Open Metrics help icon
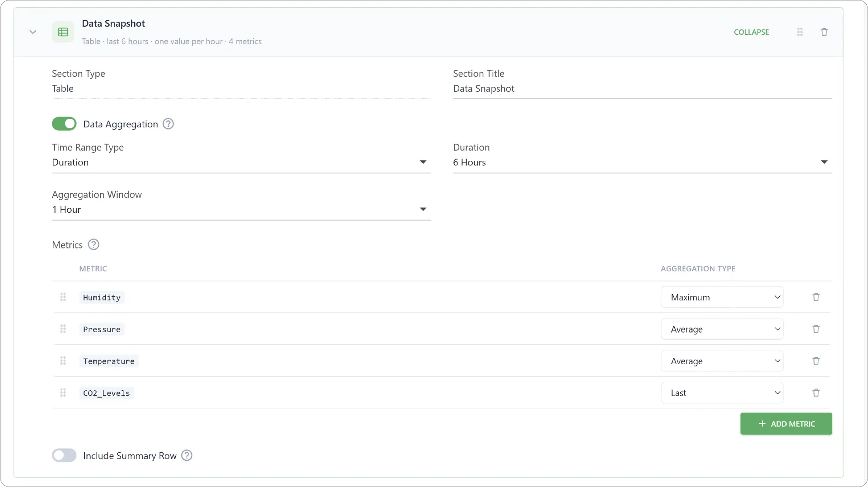The height and width of the screenshot is (487, 868). pos(93,244)
